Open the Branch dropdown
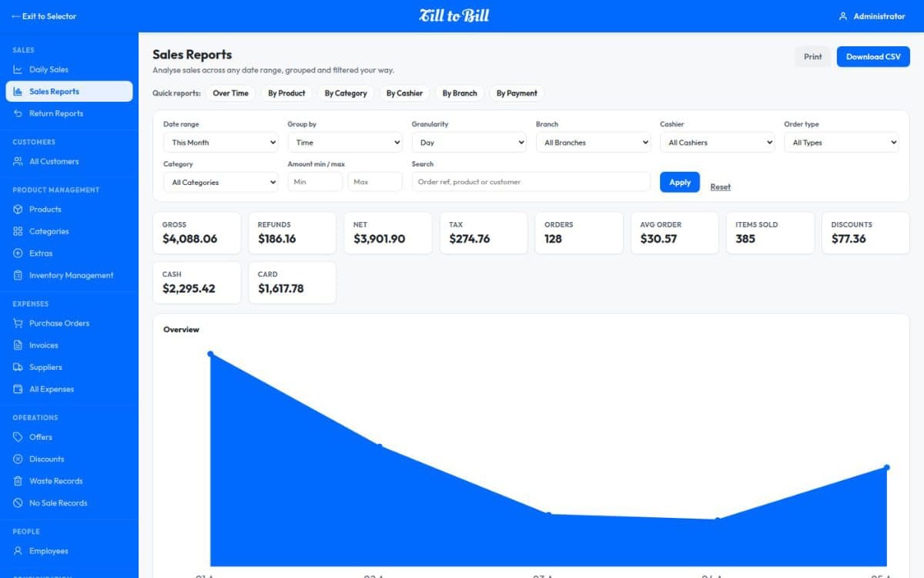Screen dimensions: 924x578 (x=593, y=143)
